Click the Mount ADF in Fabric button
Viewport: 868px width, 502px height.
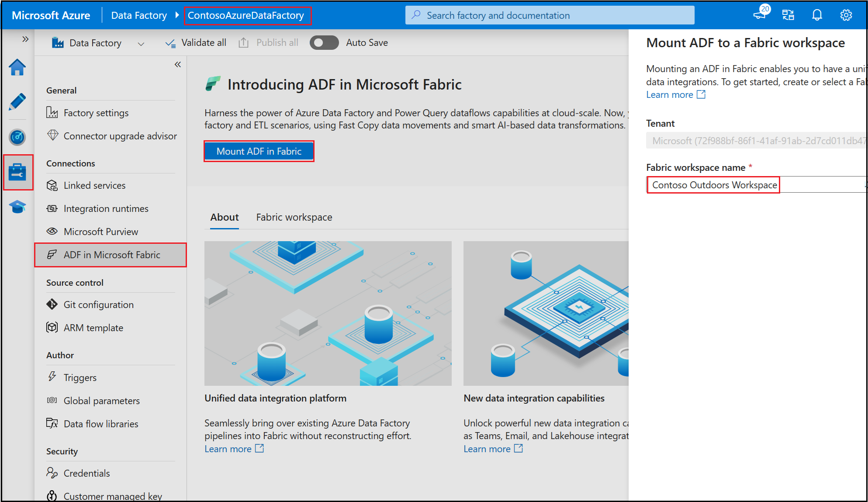pyautogui.click(x=259, y=151)
